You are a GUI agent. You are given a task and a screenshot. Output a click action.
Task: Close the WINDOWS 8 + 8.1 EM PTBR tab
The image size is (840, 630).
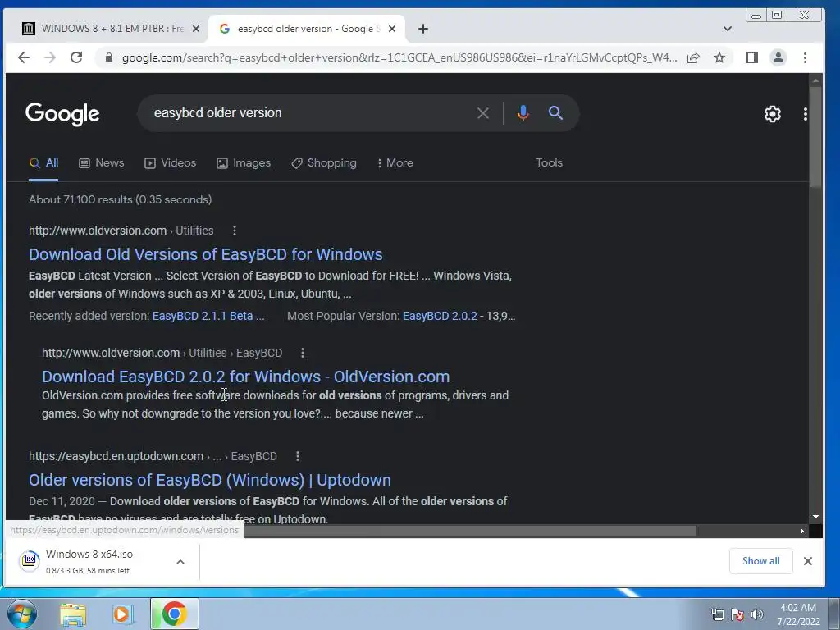[x=196, y=29]
